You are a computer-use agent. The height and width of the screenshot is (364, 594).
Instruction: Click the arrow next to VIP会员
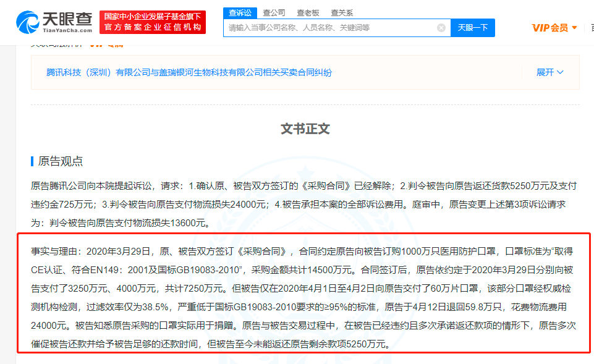point(574,28)
